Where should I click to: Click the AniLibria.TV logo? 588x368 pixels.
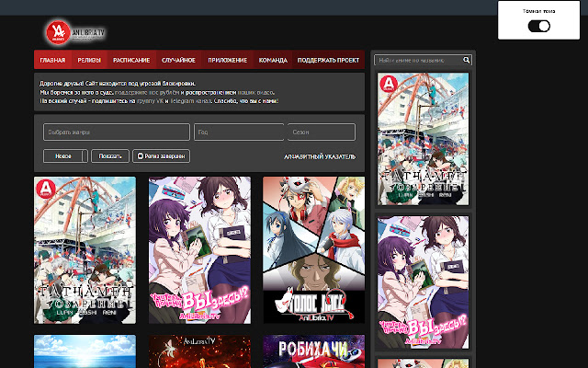[75, 33]
